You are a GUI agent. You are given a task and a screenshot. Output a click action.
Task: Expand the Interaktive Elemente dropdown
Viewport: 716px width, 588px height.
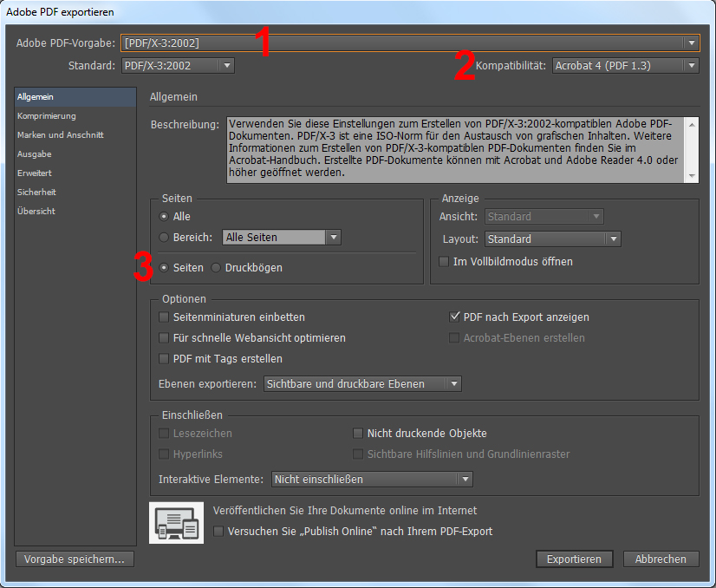pyautogui.click(x=371, y=479)
